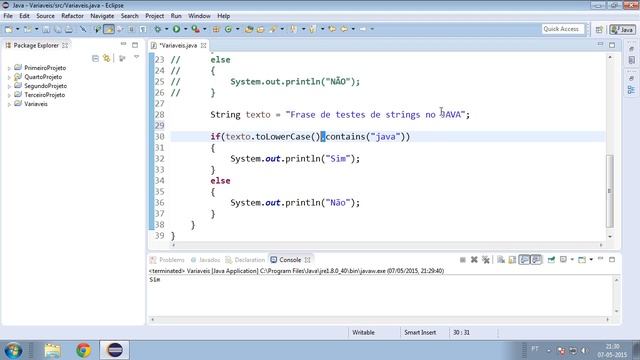640x360 pixels.
Task: Close the Variaveis.java editor tab
Action: 203,45
